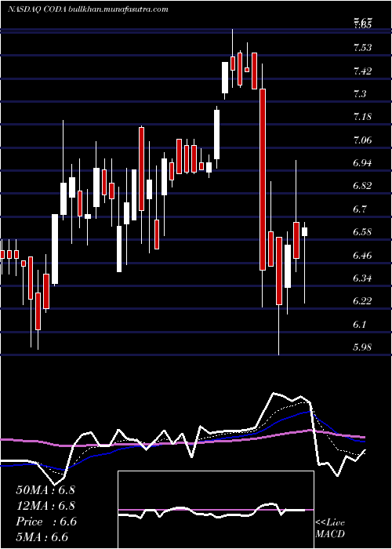Select the 6.82 price axis label
Image resolution: width=392 pixels, height=549 pixels.
[x=364, y=187]
